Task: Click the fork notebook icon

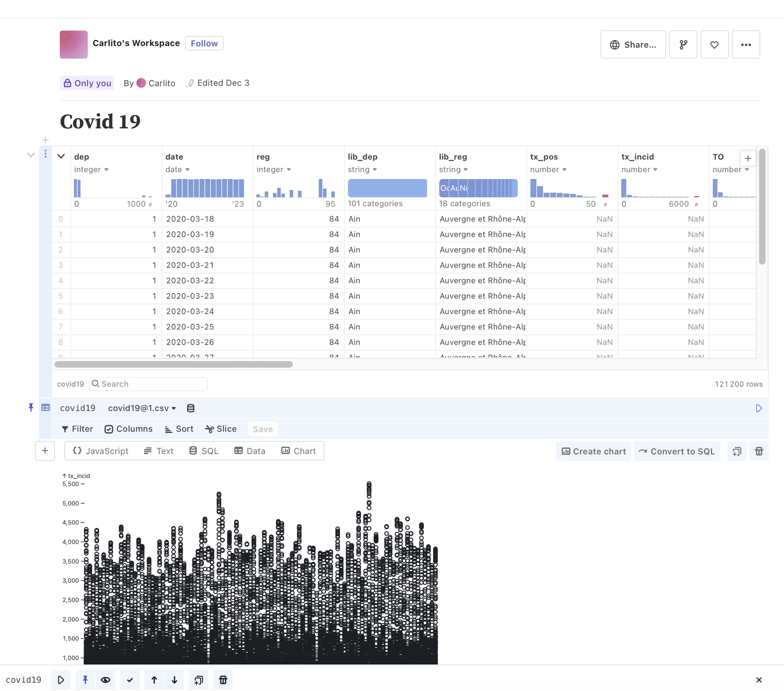Action: coord(683,45)
